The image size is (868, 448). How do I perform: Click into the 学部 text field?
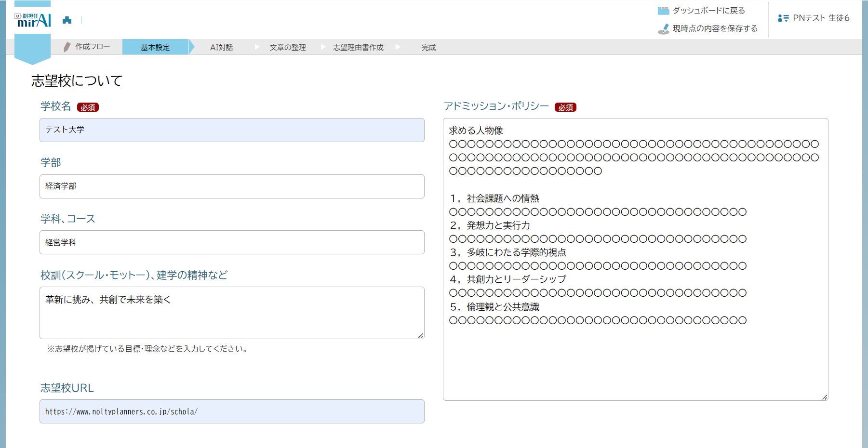pyautogui.click(x=232, y=186)
